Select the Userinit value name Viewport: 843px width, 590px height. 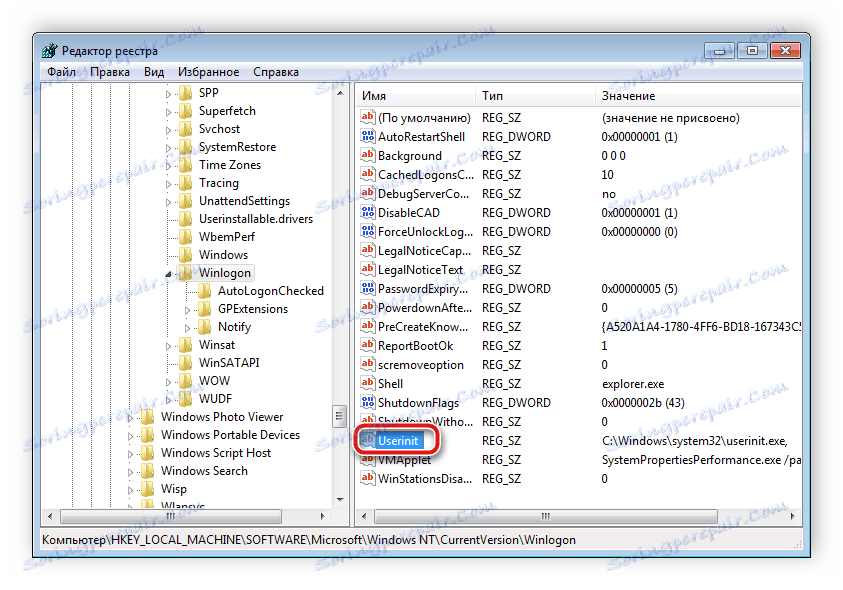point(398,440)
